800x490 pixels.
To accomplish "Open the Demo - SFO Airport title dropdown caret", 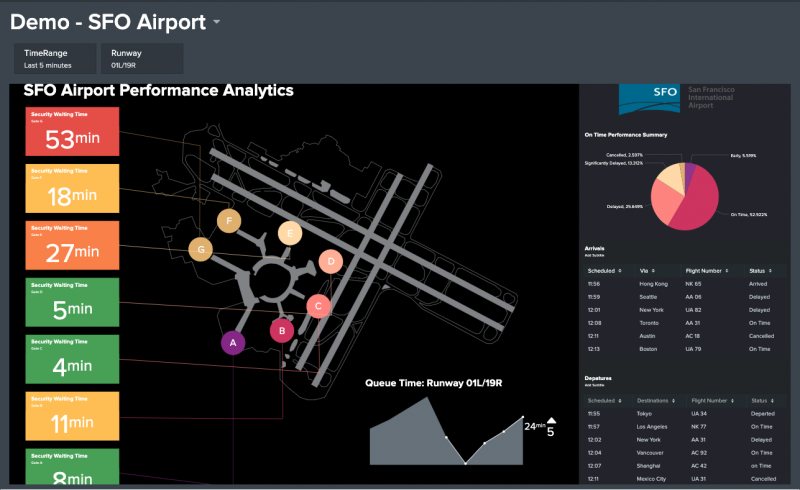I will 217,22.
